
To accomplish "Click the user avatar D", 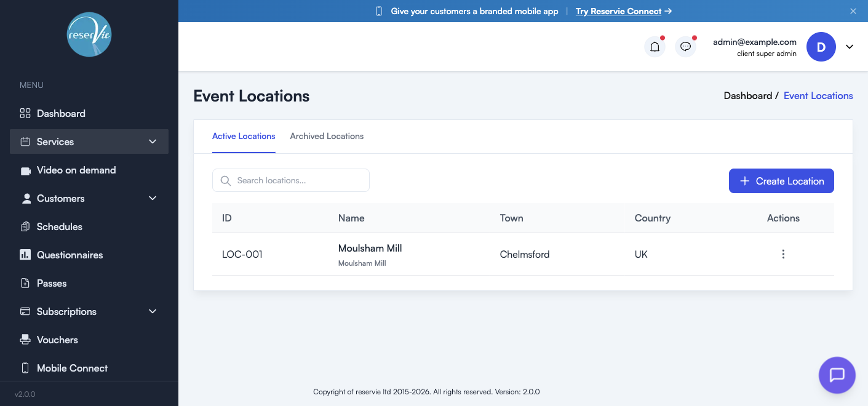I will (x=821, y=47).
